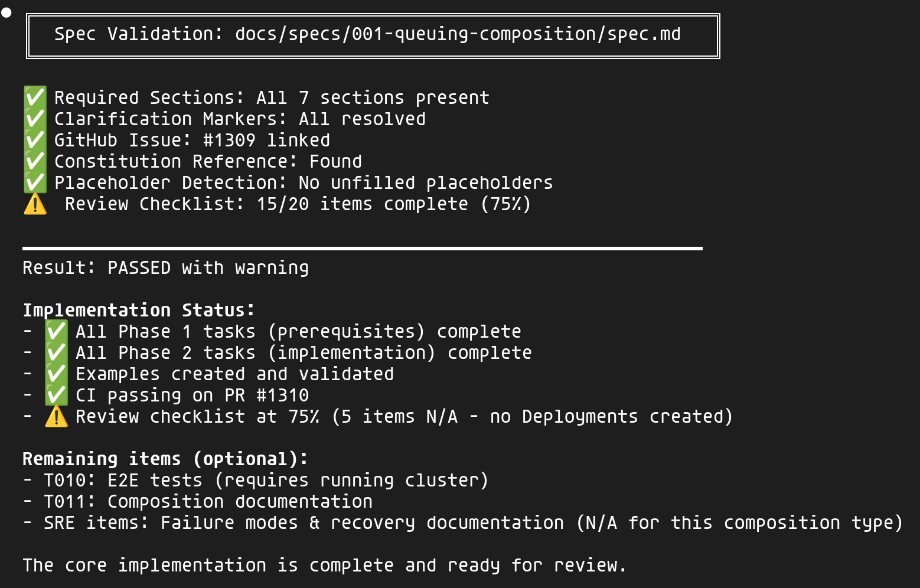
Task: Click the green check beside GitHub Issue
Action: [x=35, y=140]
